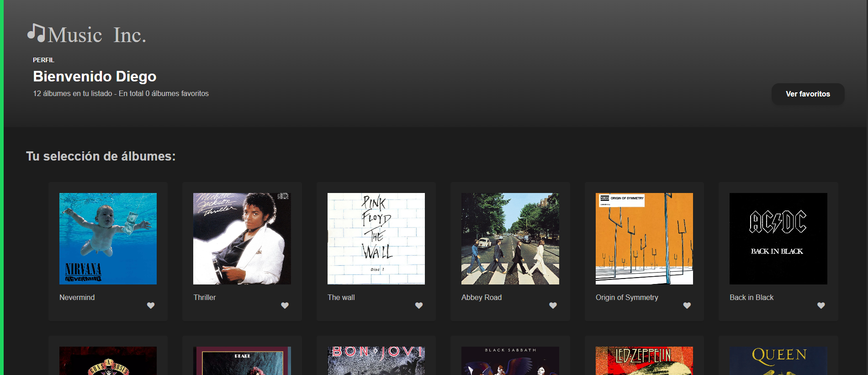Click the 12 álbumes en tu listado summary

121,93
